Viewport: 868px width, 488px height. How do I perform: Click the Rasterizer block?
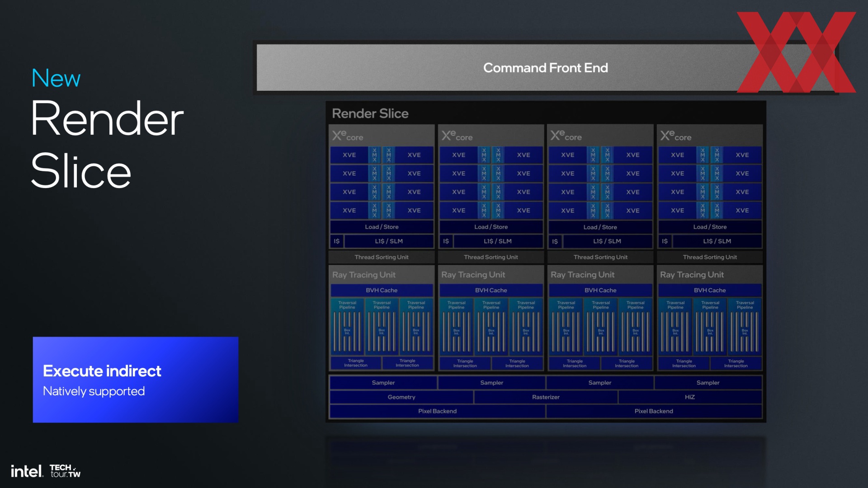546,397
